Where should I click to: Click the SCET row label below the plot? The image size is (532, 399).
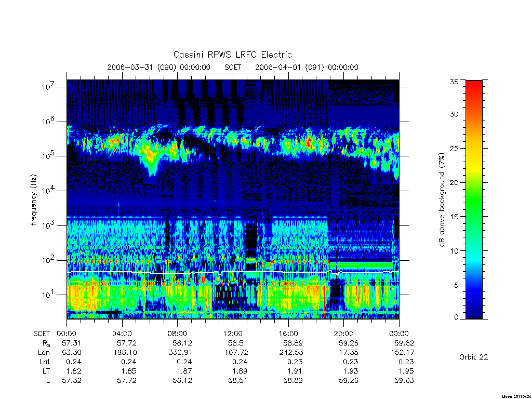point(42,334)
